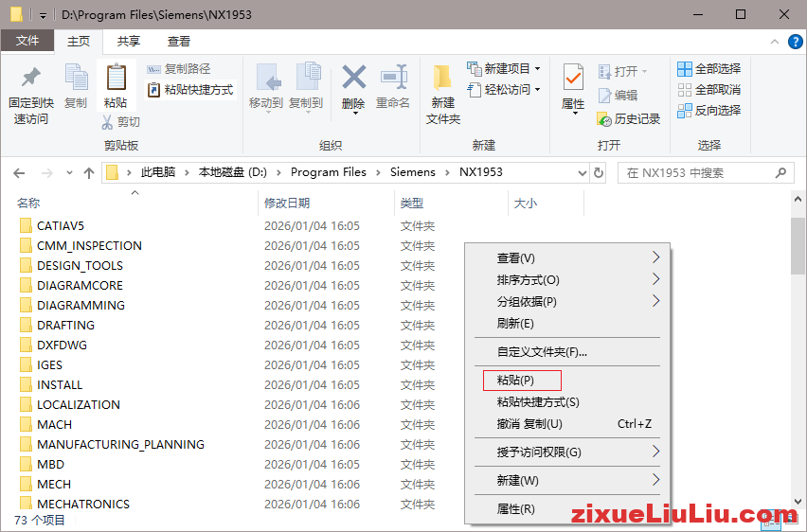Click the Rename (重命名) icon
Image resolution: width=807 pixels, height=532 pixels.
(x=393, y=78)
